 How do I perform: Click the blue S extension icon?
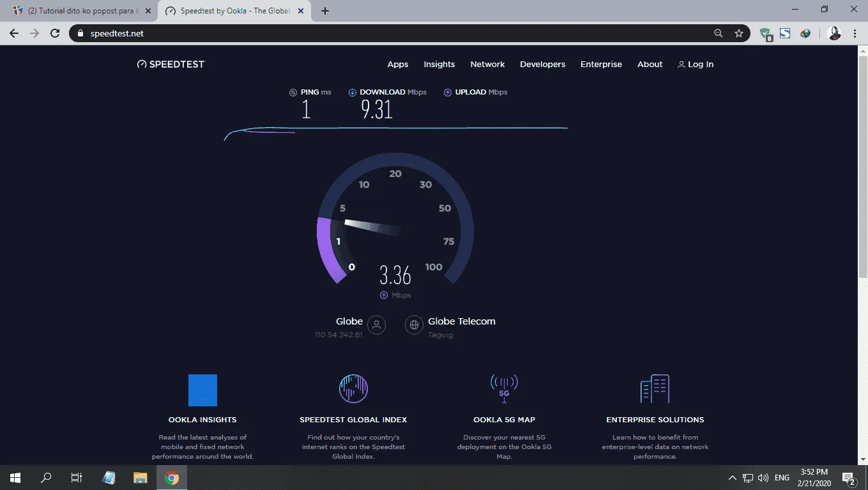(785, 33)
